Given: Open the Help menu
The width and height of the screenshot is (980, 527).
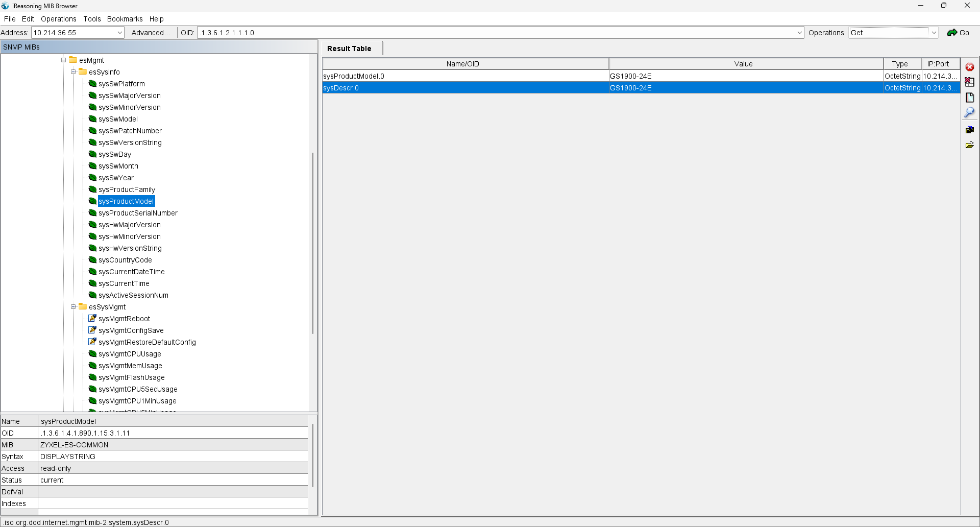Looking at the screenshot, I should 157,19.
